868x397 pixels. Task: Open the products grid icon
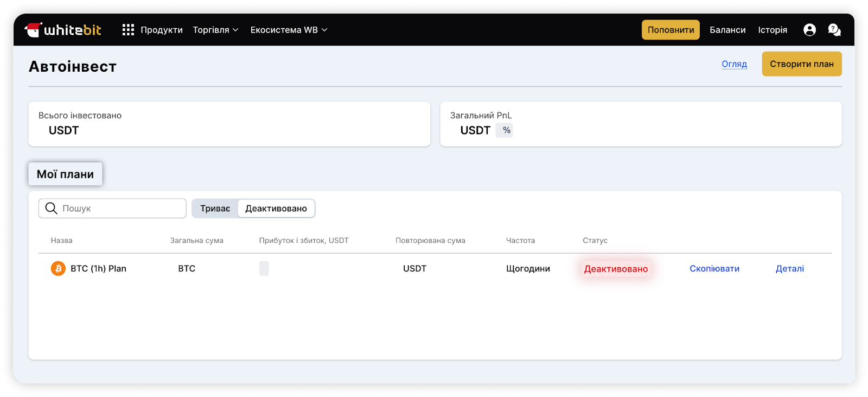(x=128, y=30)
